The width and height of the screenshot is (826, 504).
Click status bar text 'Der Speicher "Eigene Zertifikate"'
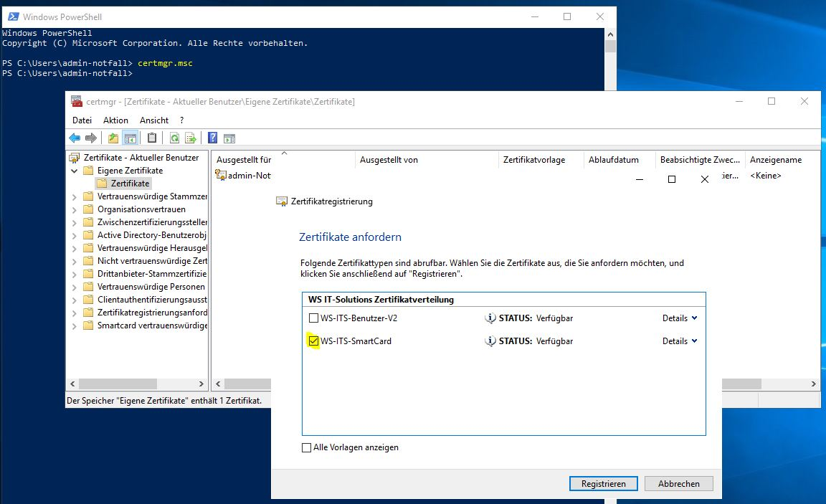pos(163,401)
